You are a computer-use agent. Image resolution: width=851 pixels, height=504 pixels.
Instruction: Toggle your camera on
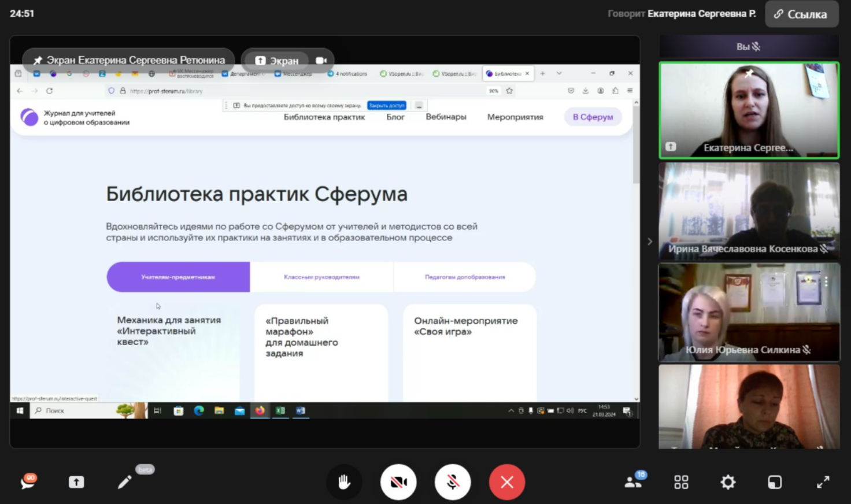pos(398,481)
